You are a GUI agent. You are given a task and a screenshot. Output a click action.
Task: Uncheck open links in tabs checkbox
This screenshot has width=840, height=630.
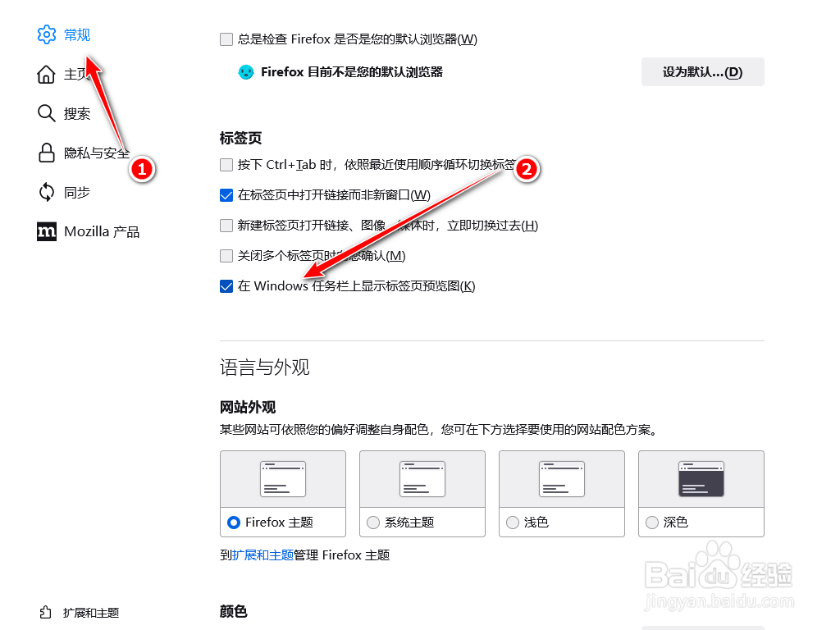226,195
